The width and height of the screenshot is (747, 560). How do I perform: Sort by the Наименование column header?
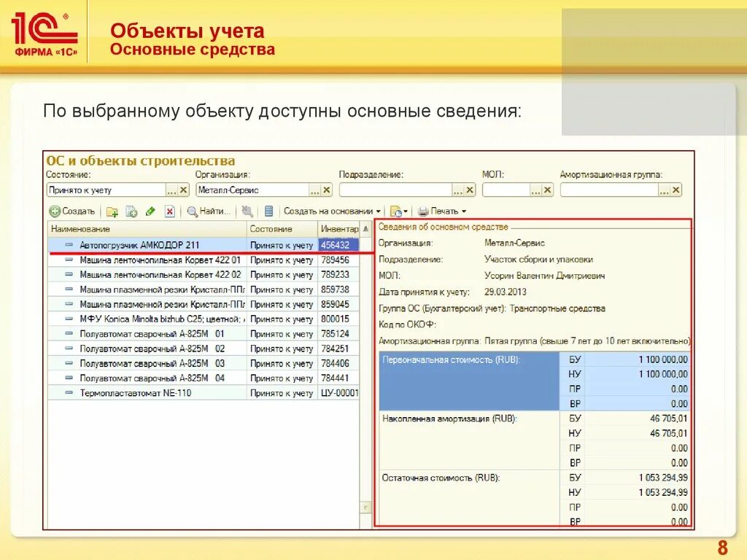coord(147,228)
